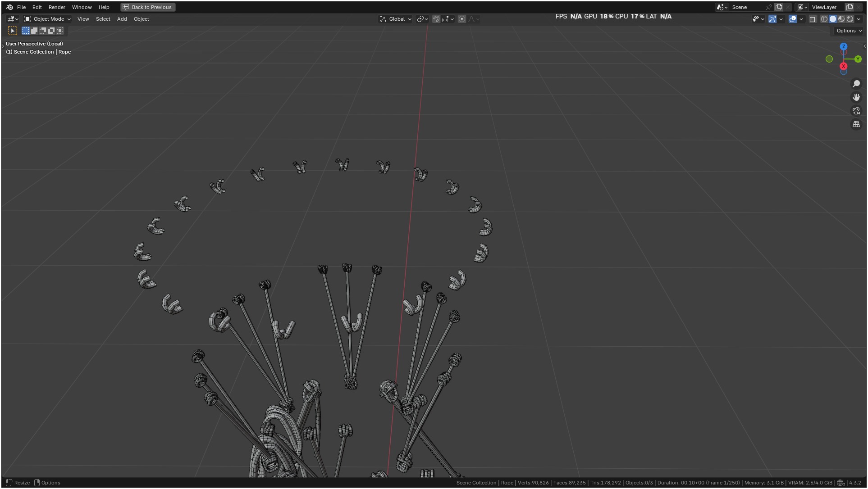Toggle the camera view icon

[x=856, y=111]
